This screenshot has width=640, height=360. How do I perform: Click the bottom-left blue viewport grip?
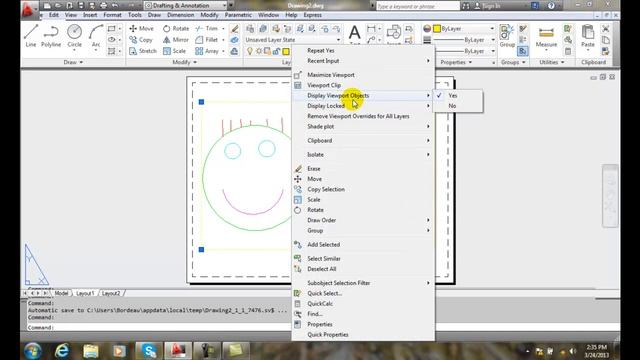tap(201, 249)
